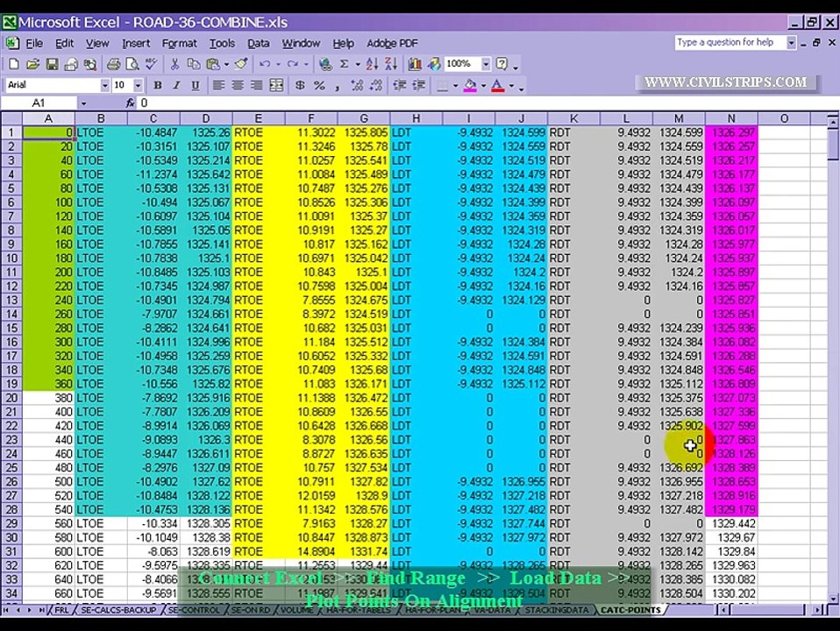Switch to the VOLUME sheet tab
Image resolution: width=840 pixels, height=631 pixels.
click(x=296, y=610)
